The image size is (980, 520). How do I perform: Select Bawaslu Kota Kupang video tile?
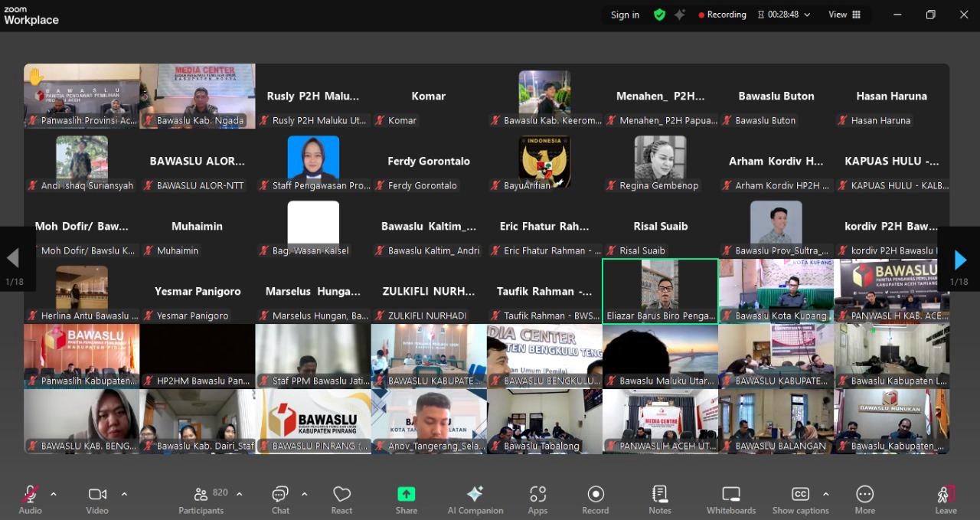pyautogui.click(x=776, y=291)
